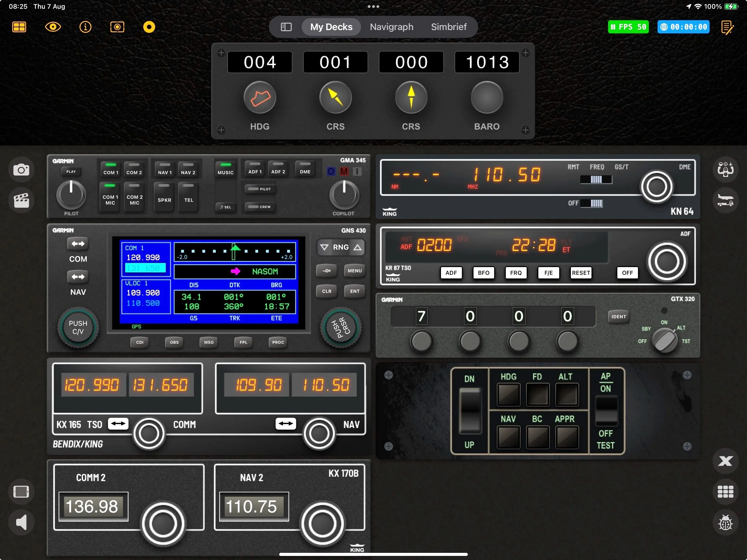The width and height of the screenshot is (747, 560).
Task: Open the crew headset icon at right sidebar
Action: 725,169
